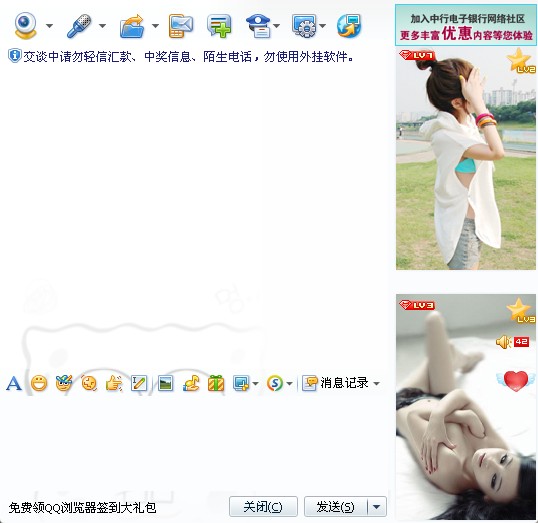Click the bottom QQ show picture with LV3 badge

(x=466, y=407)
